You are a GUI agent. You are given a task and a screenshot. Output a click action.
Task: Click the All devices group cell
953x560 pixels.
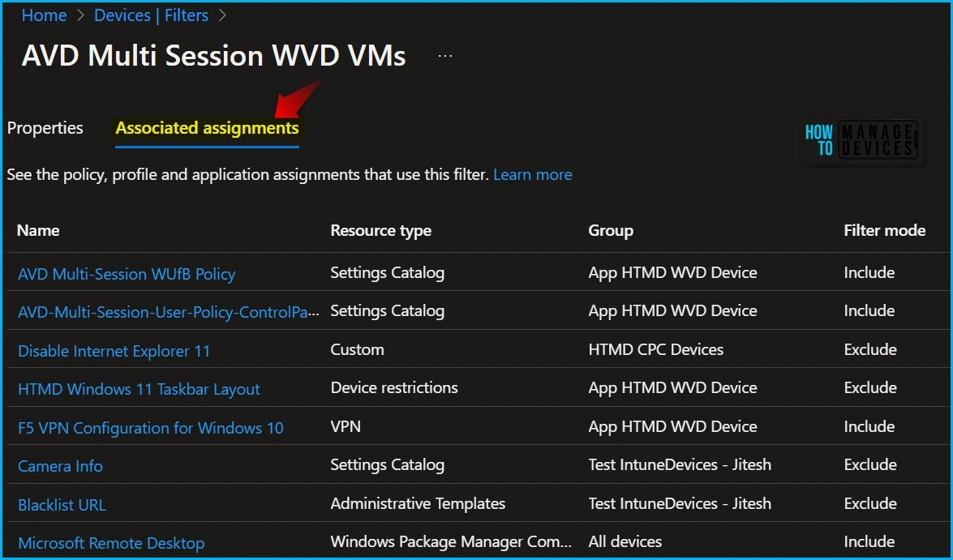click(x=625, y=542)
